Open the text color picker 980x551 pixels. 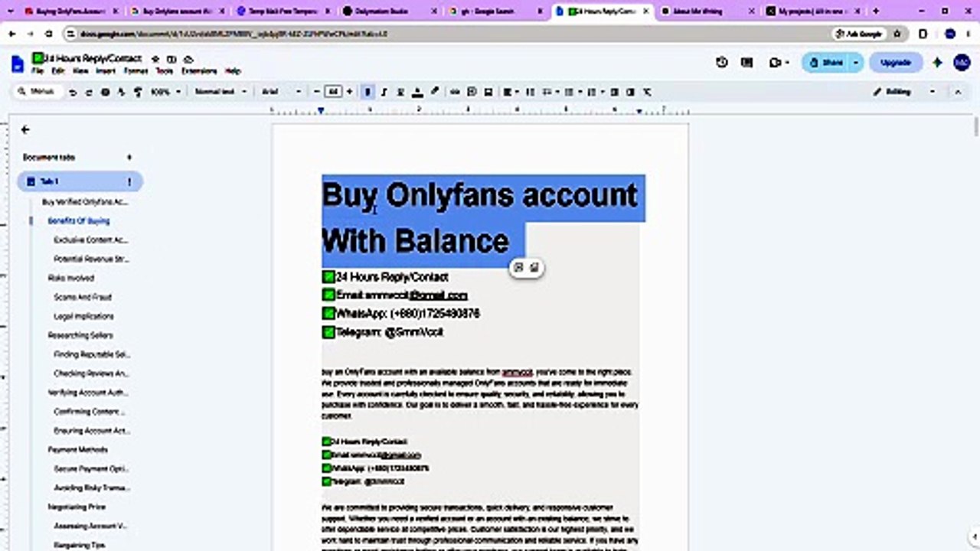coord(417,92)
